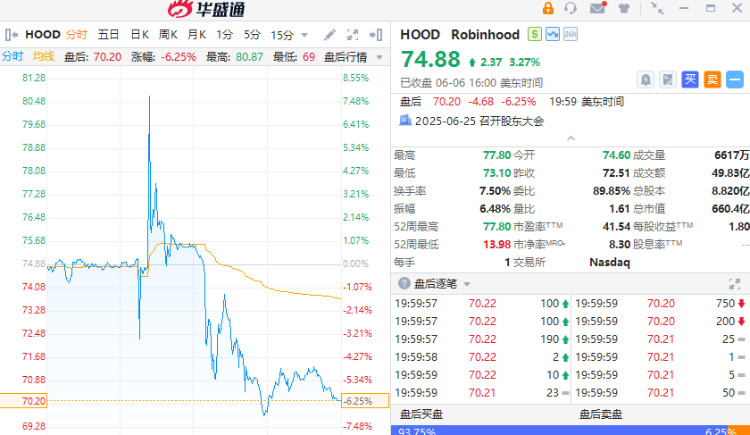Viewport: 750px width, 435px height.
Task: Click the 盘后 70.20 after-hours price in quote panel
Action: pyautogui.click(x=446, y=101)
